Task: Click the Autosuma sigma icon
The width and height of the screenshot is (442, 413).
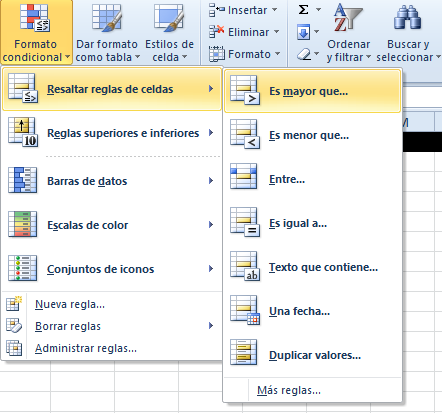Action: [x=303, y=10]
